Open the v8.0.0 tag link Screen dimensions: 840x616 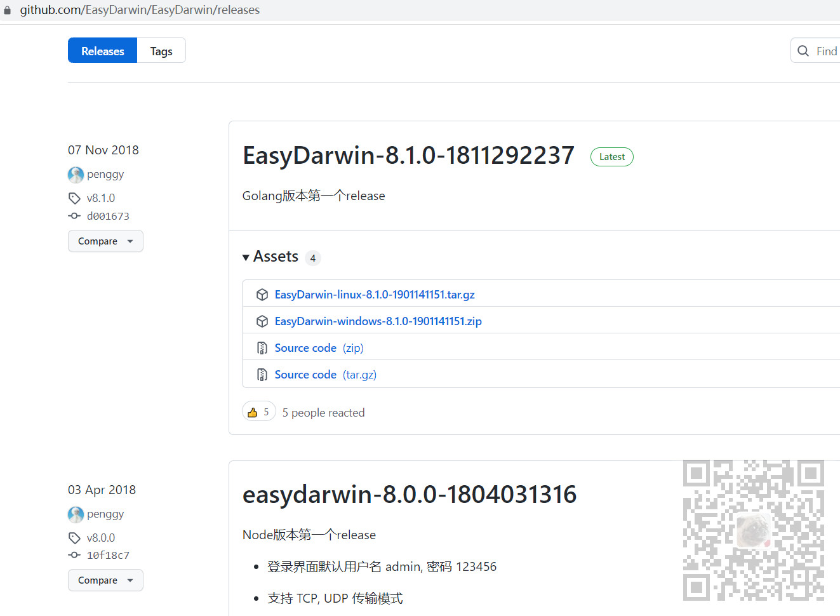(101, 538)
